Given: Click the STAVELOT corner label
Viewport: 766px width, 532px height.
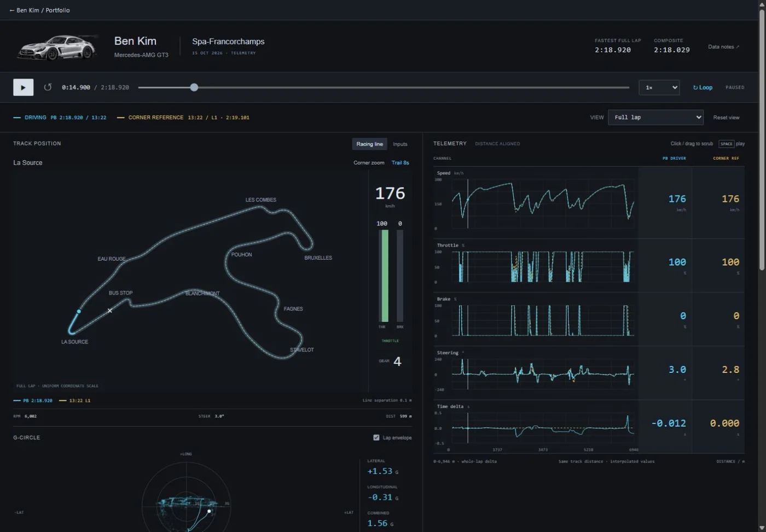Looking at the screenshot, I should click(x=302, y=350).
